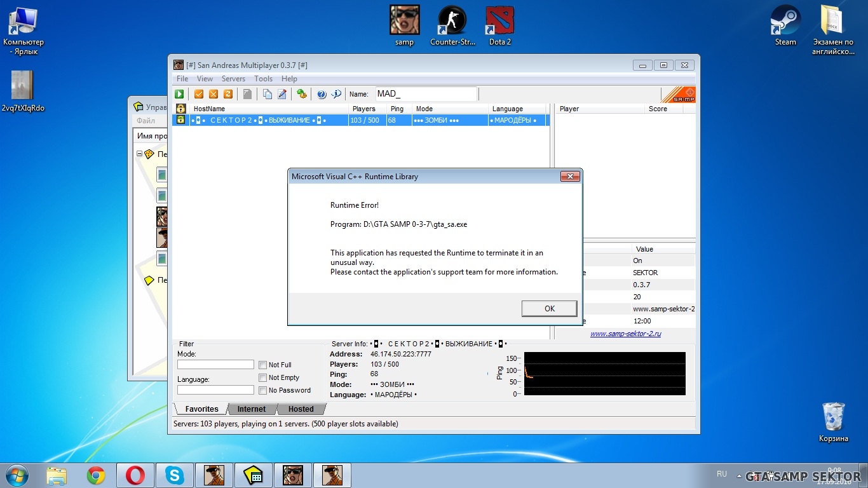Image resolution: width=868 pixels, height=488 pixels.
Task: Open the Remote Console green icon
Action: (x=302, y=94)
